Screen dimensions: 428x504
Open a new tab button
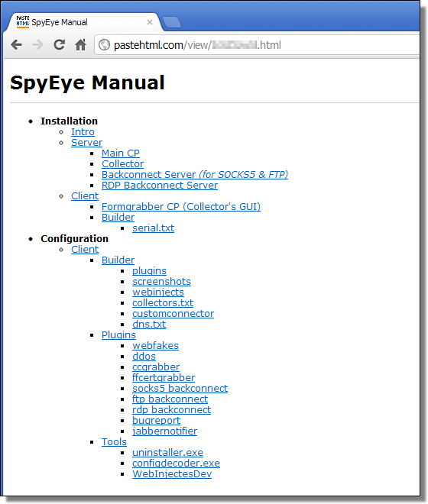coord(172,22)
